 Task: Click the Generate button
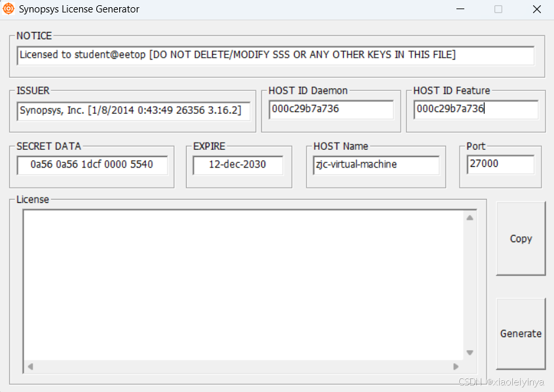521,334
